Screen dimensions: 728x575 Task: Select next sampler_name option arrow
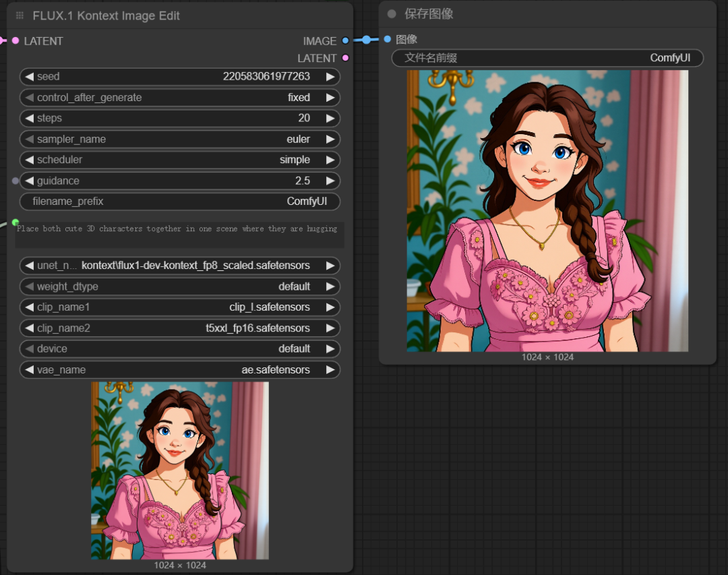(330, 139)
